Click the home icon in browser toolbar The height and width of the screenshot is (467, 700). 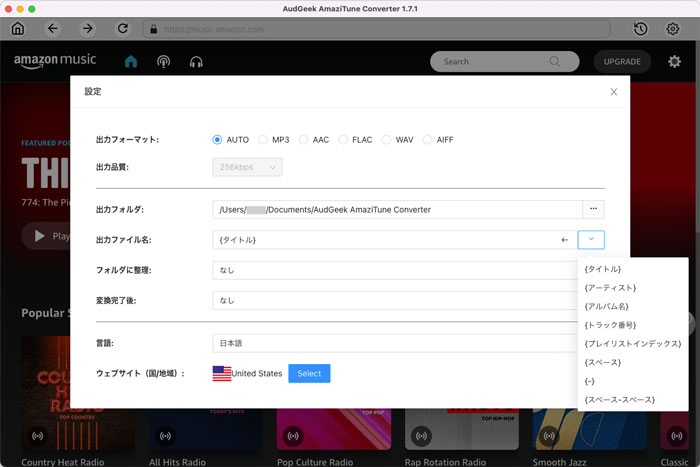18,29
